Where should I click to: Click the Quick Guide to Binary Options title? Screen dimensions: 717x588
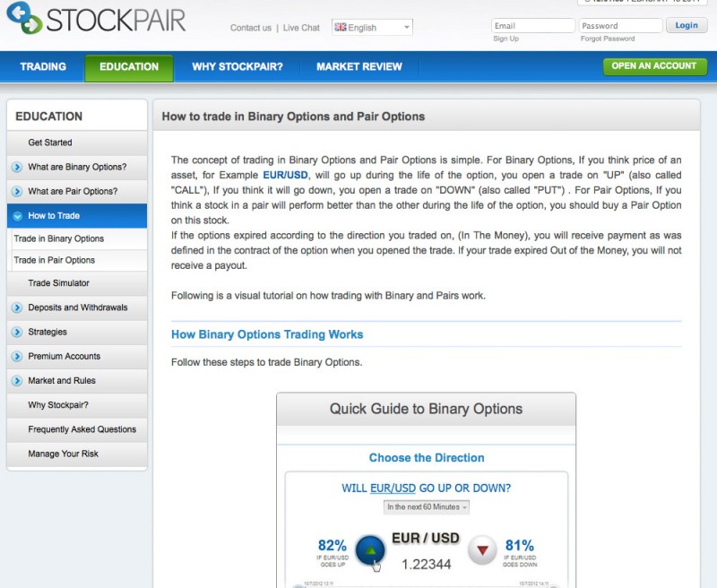[427, 409]
